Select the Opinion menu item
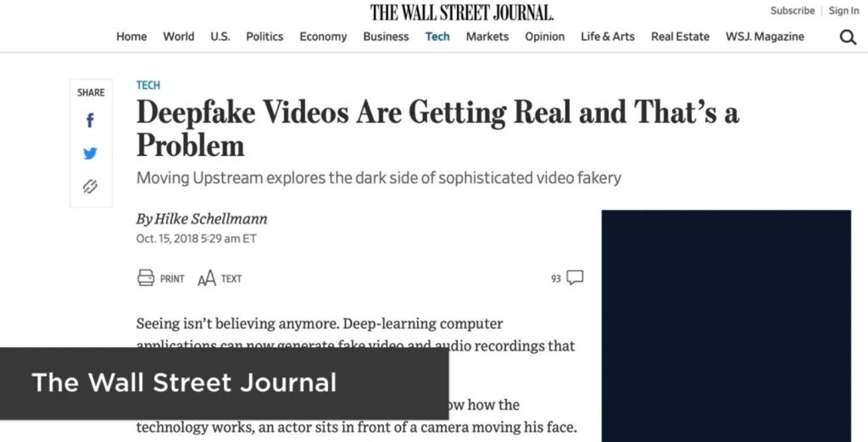 (x=544, y=36)
